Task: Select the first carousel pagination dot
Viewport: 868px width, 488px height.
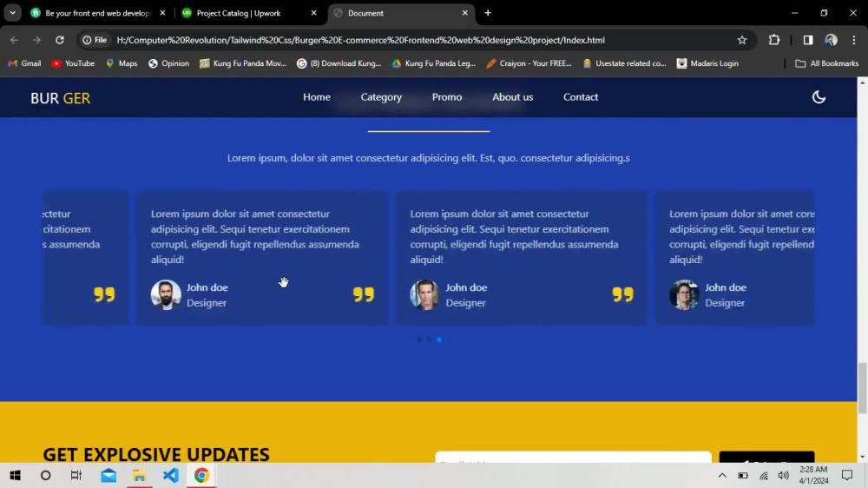Action: pyautogui.click(x=419, y=340)
